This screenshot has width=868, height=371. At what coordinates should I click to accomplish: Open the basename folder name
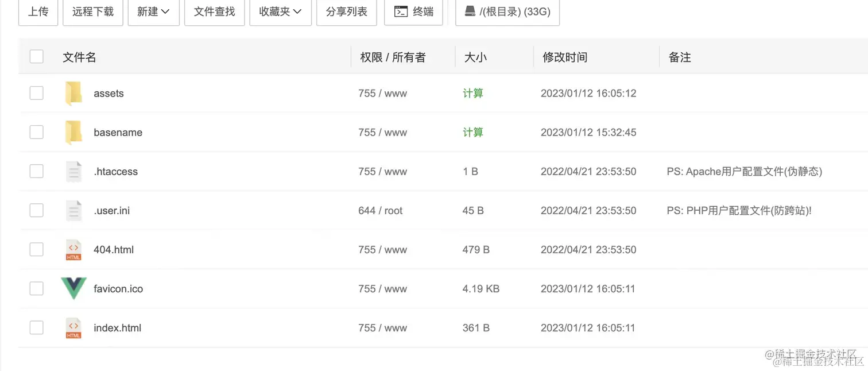click(x=118, y=133)
